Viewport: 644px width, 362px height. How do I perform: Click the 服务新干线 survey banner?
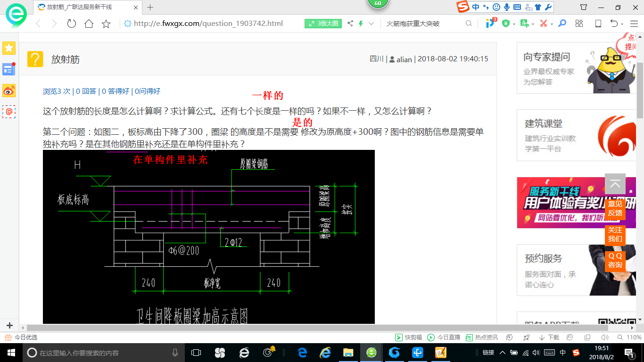pos(577,203)
